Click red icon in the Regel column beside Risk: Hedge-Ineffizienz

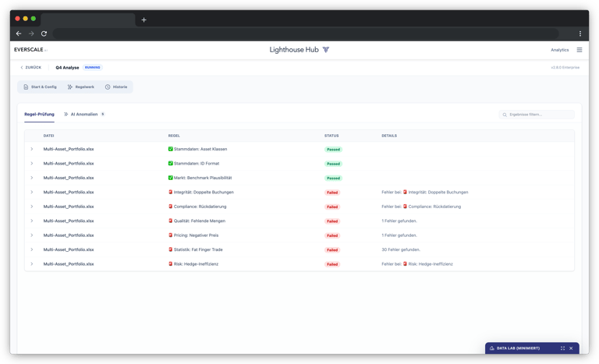[170, 264]
